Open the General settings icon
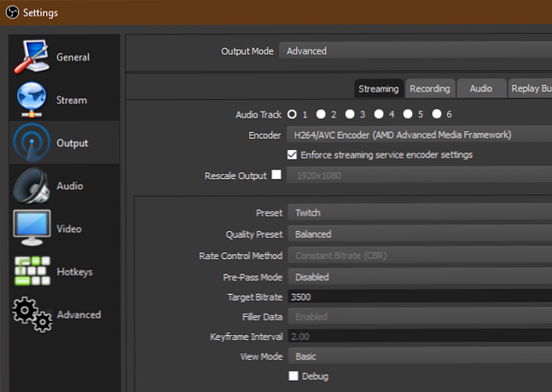 (31, 57)
